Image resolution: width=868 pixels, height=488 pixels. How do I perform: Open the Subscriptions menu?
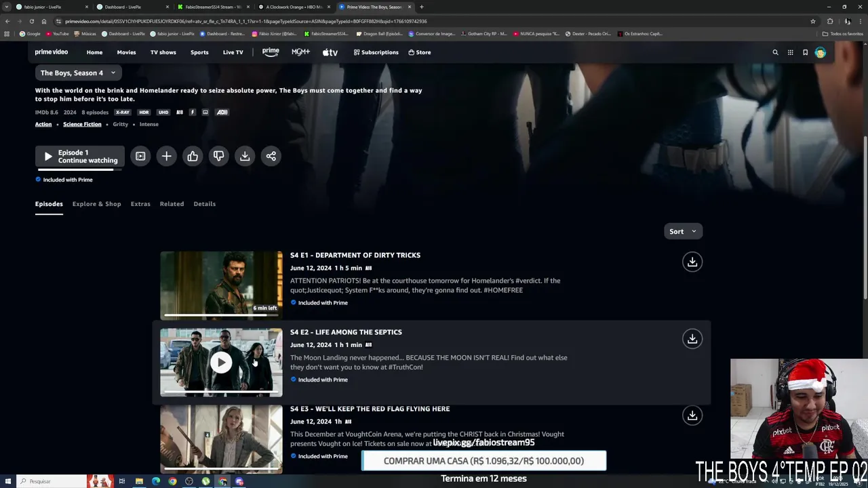pyautogui.click(x=376, y=52)
